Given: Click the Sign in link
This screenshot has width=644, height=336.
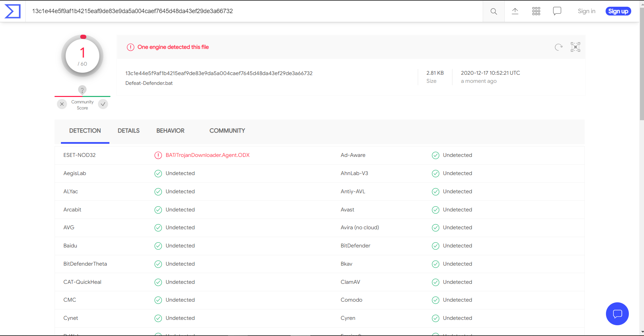Looking at the screenshot, I should (586, 11).
